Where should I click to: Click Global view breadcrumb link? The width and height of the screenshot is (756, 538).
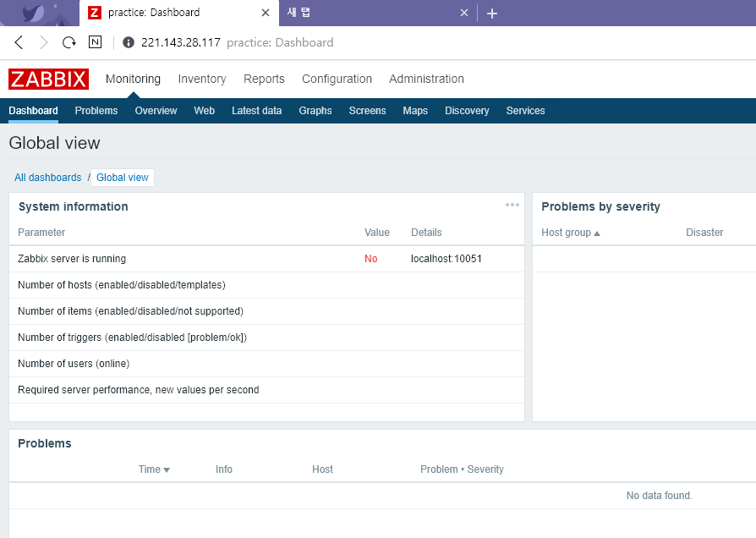pos(123,178)
